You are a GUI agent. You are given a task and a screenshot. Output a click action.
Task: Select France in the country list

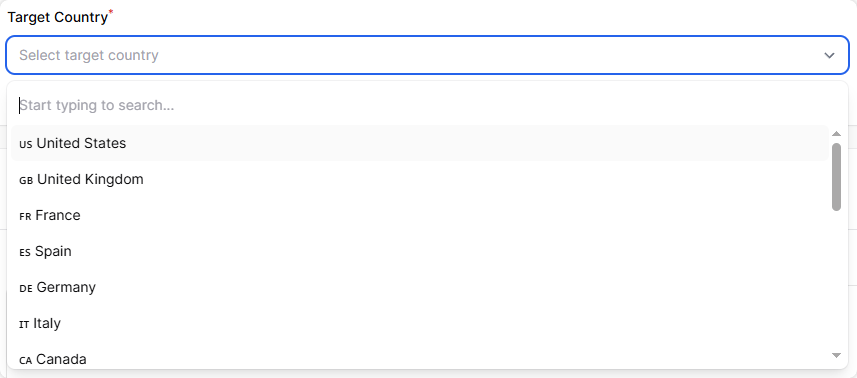[x=420, y=215]
